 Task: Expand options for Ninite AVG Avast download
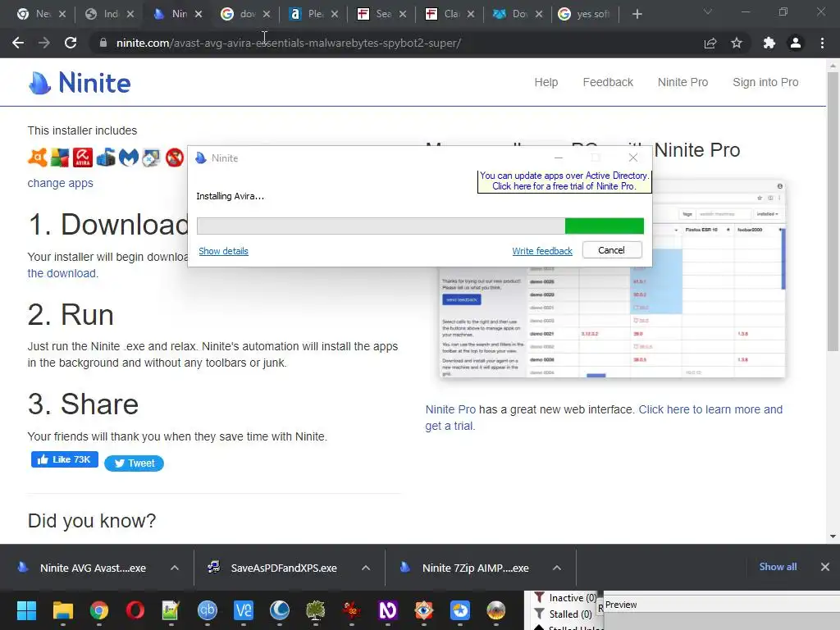tap(175, 568)
